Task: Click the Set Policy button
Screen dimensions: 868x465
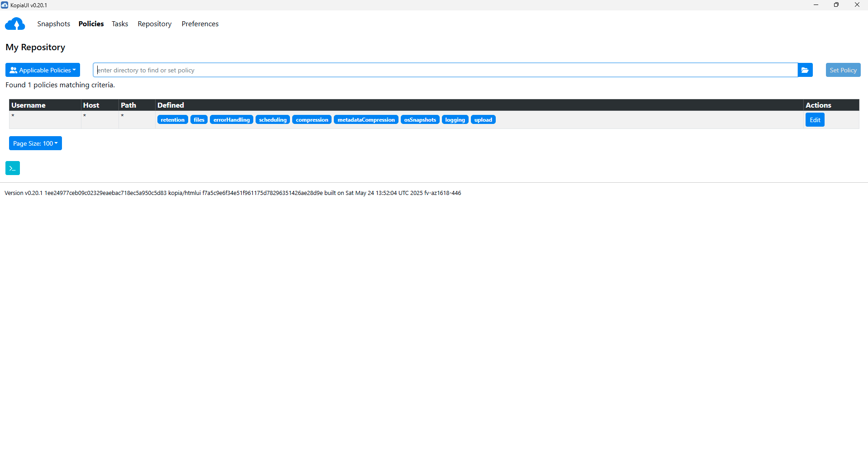Action: [x=843, y=70]
